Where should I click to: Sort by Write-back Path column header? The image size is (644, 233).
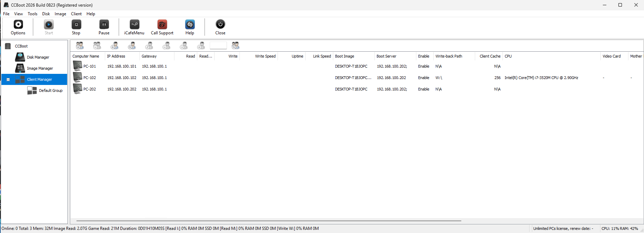(454, 56)
